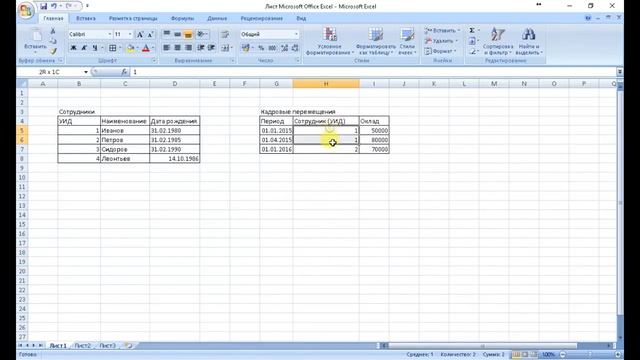Image resolution: width=640 pixels, height=360 pixels.
Task: Click the Office button
Action: coord(25,10)
